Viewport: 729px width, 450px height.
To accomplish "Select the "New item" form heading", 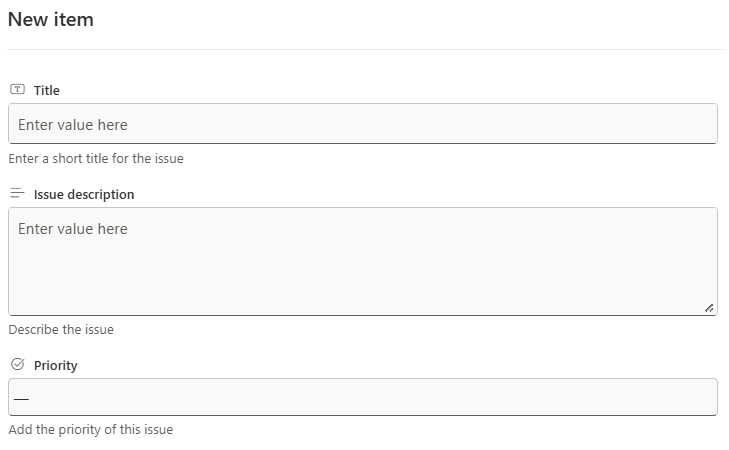I will pos(51,20).
